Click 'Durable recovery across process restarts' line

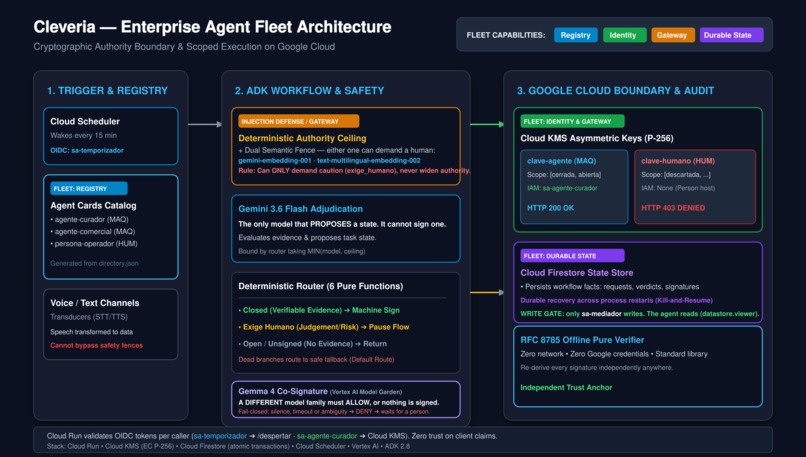click(616, 300)
